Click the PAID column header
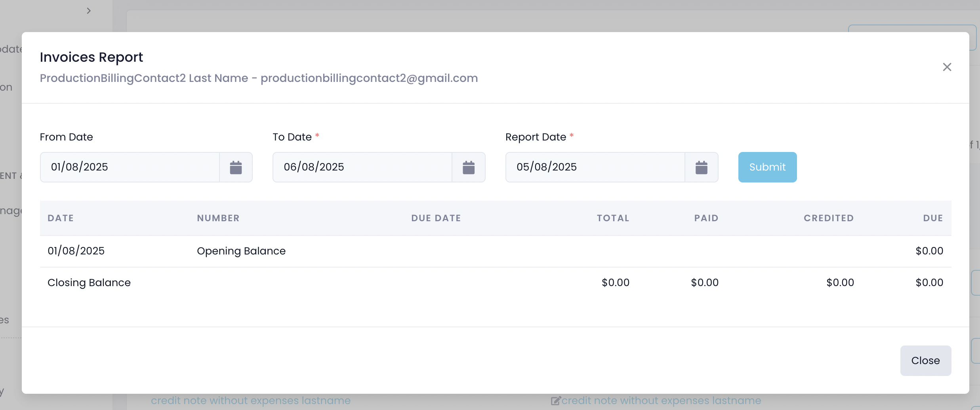Screen dimensions: 980x410 coord(706,218)
